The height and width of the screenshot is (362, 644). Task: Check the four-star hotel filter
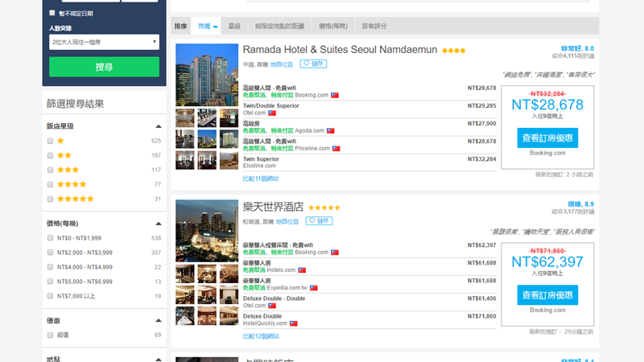[x=50, y=185]
